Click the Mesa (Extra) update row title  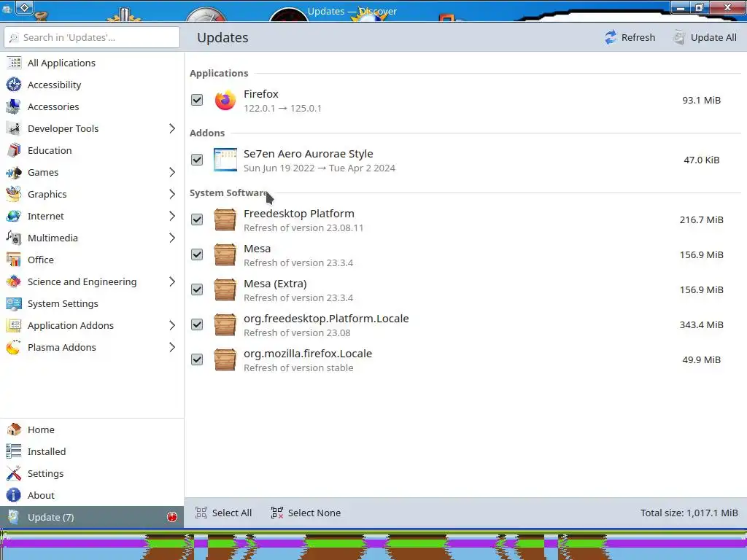[275, 284]
